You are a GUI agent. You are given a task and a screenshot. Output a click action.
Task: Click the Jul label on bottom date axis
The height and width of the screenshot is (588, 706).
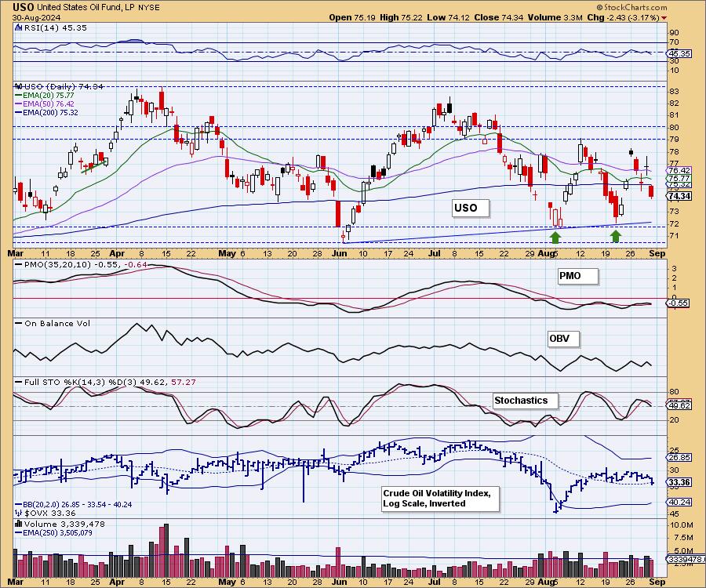click(435, 582)
